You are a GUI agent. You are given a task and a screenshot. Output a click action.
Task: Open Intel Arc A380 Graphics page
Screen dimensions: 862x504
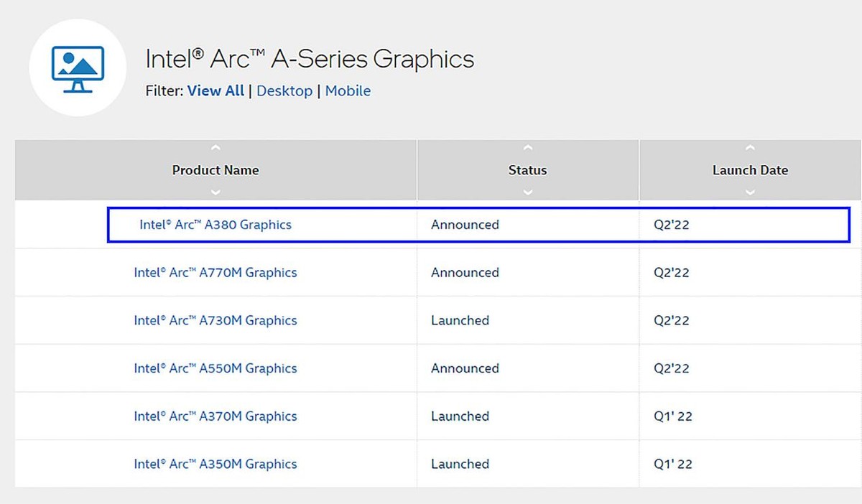click(x=215, y=225)
